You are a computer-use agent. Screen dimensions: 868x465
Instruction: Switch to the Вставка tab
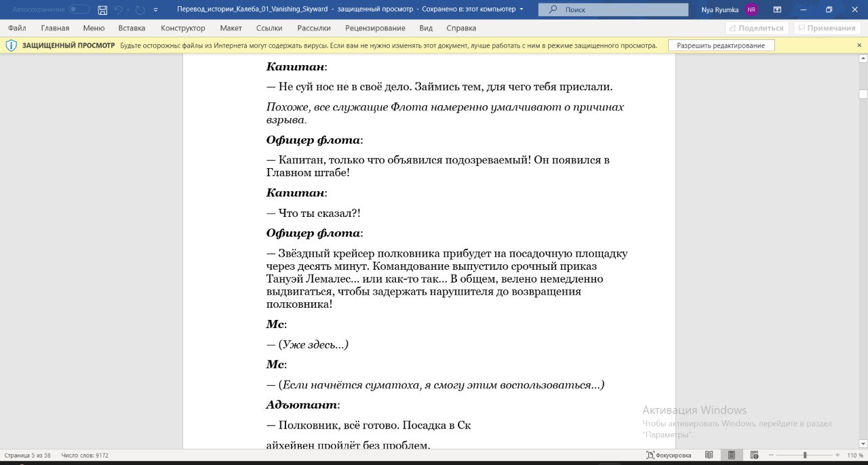tap(132, 28)
